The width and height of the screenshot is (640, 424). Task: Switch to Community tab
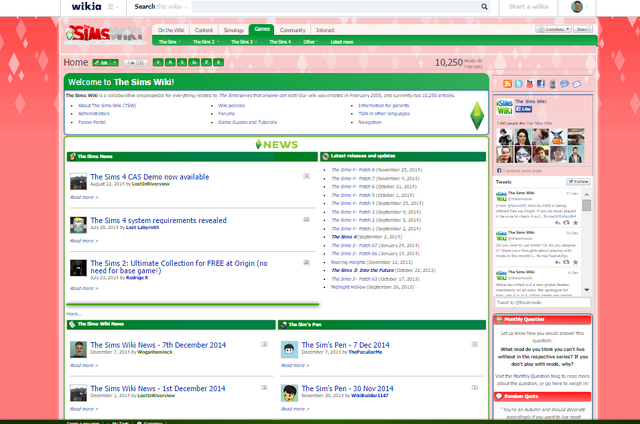tap(293, 30)
